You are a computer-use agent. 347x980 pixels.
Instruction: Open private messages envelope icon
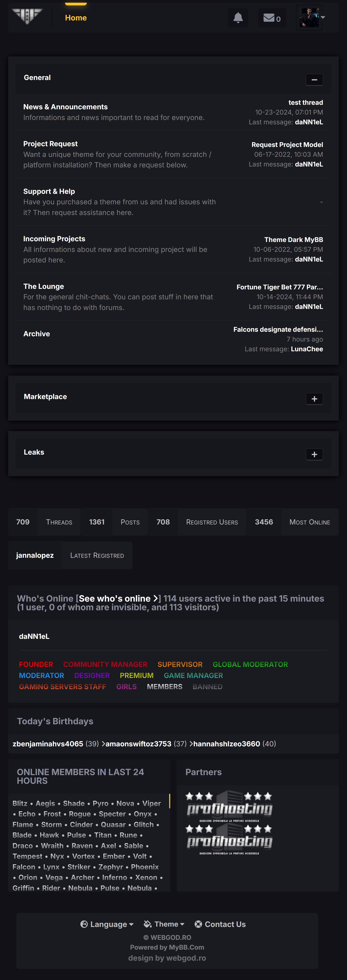pyautogui.click(x=269, y=18)
